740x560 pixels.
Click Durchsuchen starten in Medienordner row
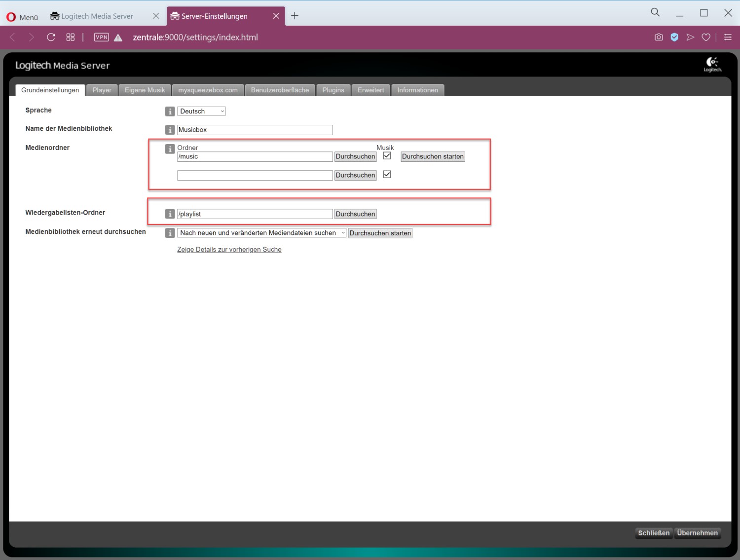433,156
